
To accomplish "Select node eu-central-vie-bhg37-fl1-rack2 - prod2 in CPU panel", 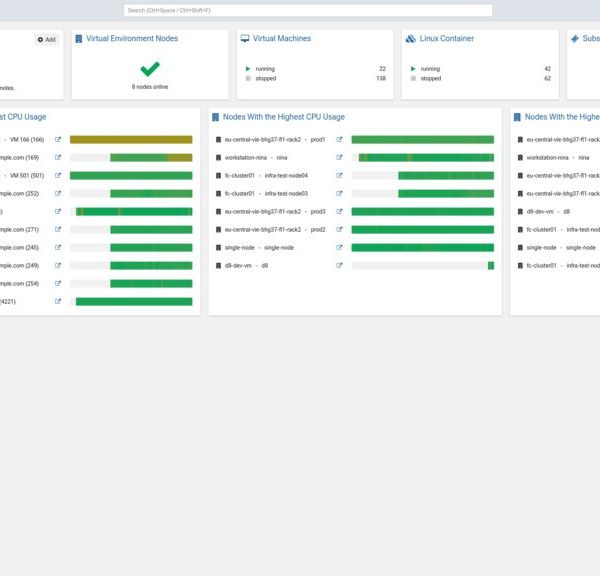I will click(275, 230).
